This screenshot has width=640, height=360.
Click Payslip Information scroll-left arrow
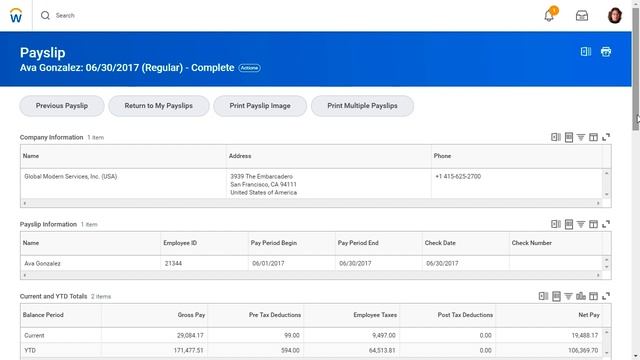[x=24, y=275]
